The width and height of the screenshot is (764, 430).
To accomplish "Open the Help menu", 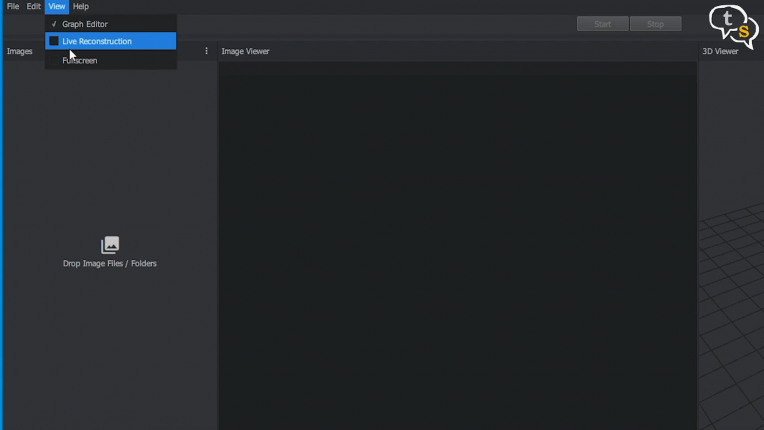I will point(81,6).
